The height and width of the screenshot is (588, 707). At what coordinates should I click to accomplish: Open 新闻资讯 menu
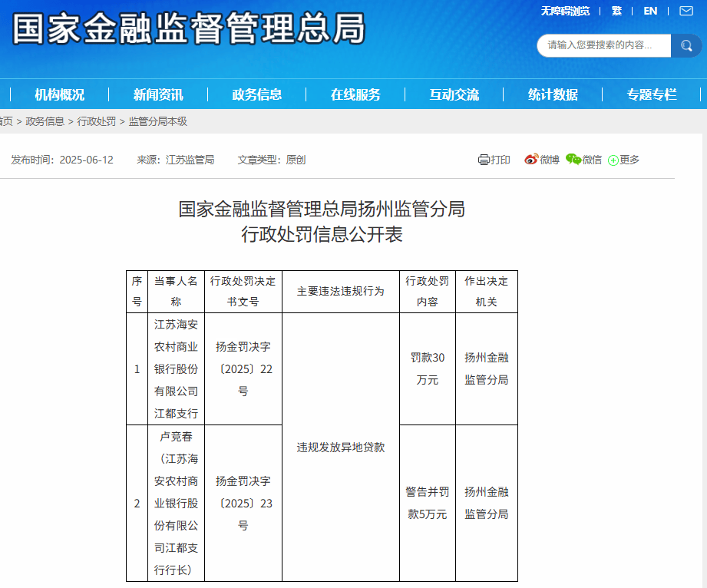(158, 94)
